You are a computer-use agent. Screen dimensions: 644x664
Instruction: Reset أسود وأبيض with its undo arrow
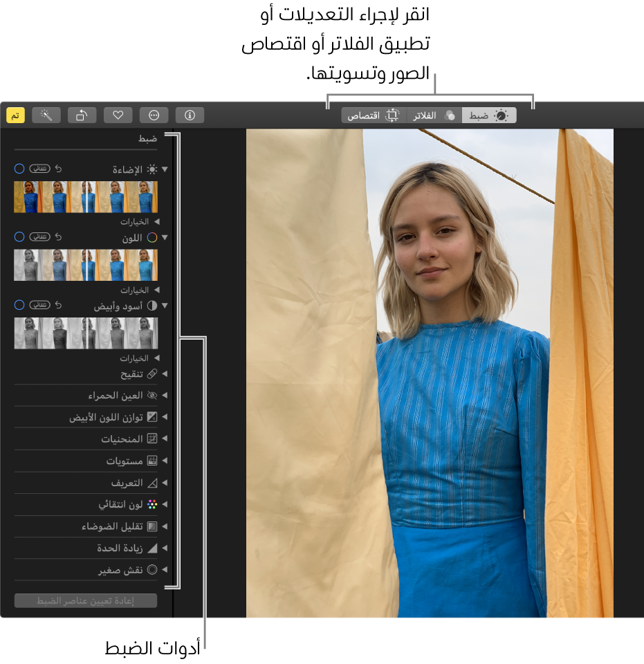[58, 305]
